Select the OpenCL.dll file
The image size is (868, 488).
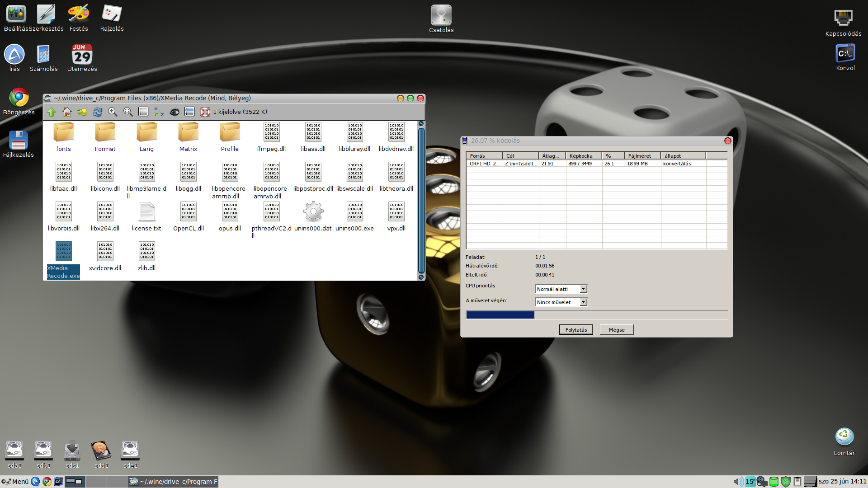[189, 217]
